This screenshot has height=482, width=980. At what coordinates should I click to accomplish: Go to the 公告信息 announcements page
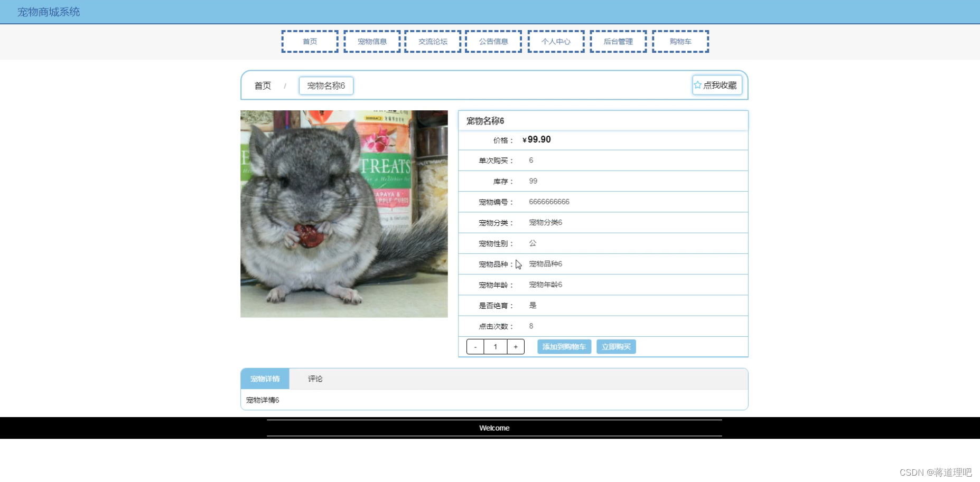point(493,41)
